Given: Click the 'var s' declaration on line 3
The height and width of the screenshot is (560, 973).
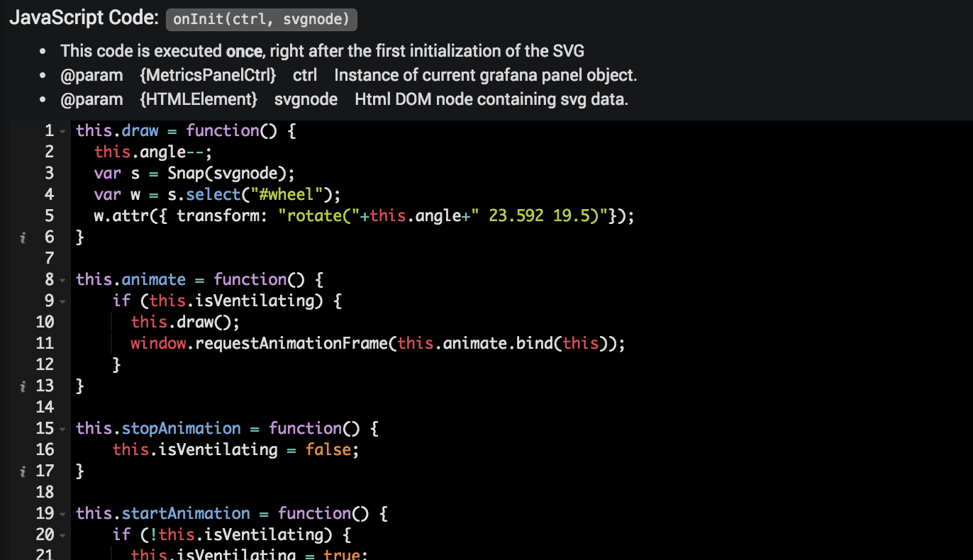Looking at the screenshot, I should pos(117,173).
